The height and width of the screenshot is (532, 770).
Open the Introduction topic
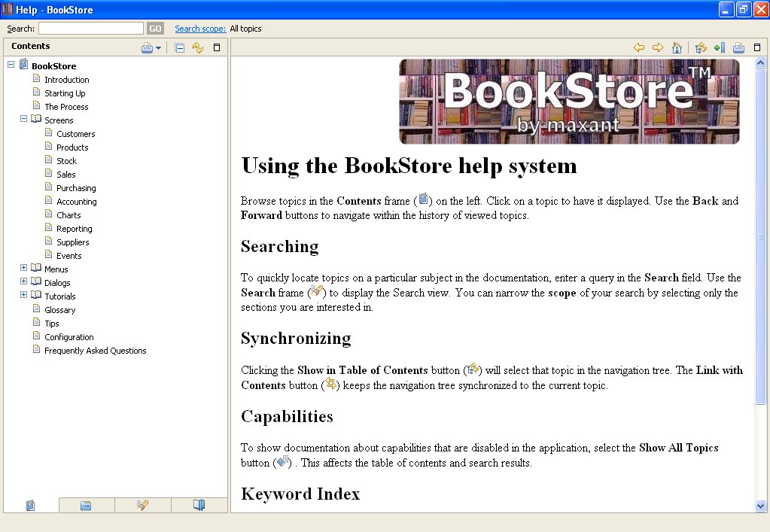coord(67,80)
